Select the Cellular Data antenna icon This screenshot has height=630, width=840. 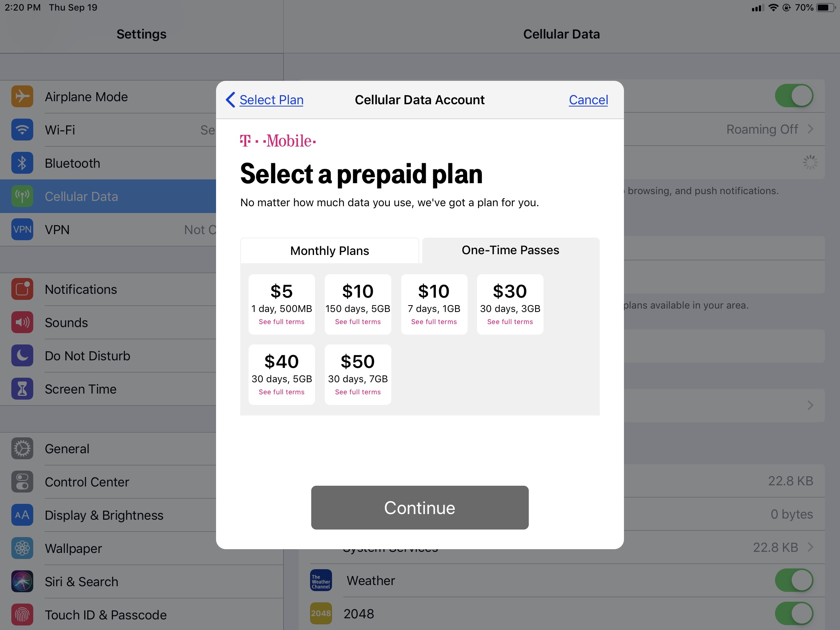click(22, 196)
